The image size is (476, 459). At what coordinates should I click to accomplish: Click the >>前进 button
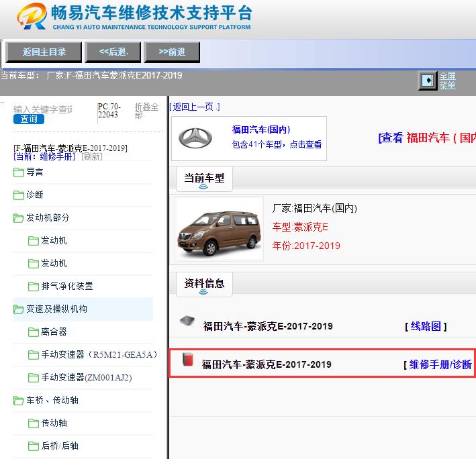[x=172, y=52]
